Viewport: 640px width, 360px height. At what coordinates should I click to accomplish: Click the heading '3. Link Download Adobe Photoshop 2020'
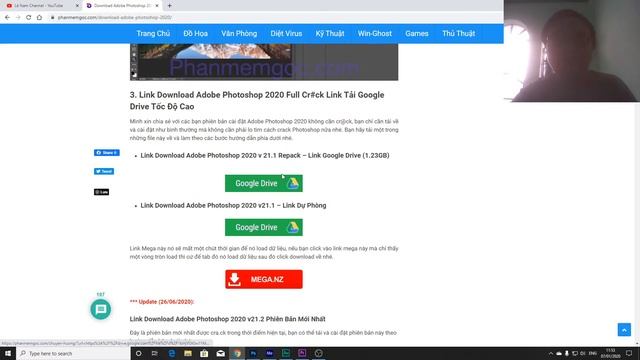coord(257,100)
